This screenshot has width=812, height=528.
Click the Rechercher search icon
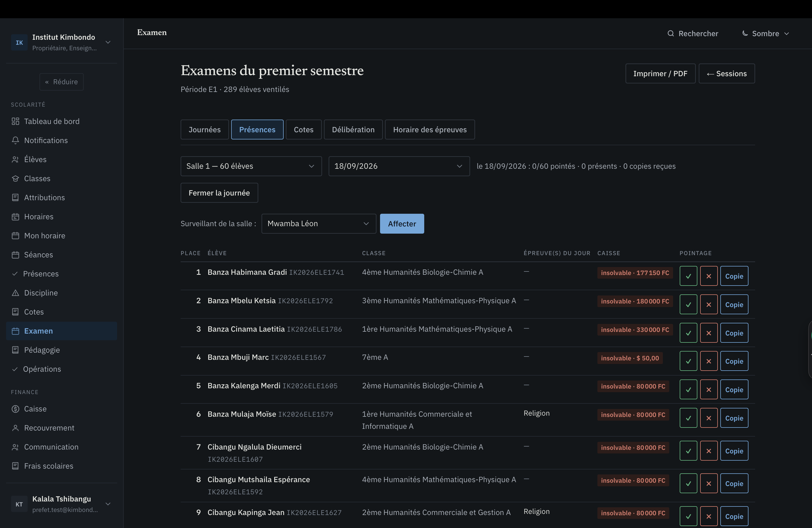point(671,33)
